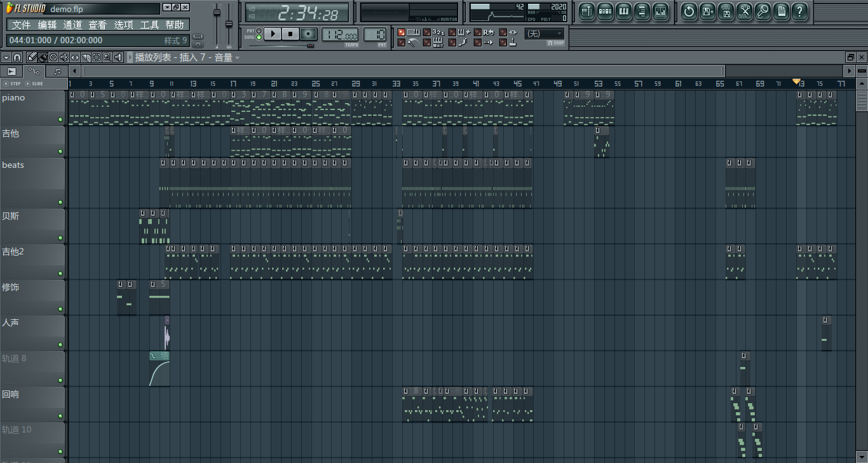Click the help question mark icon
Viewport: 868px width, 463px height.
point(800,11)
